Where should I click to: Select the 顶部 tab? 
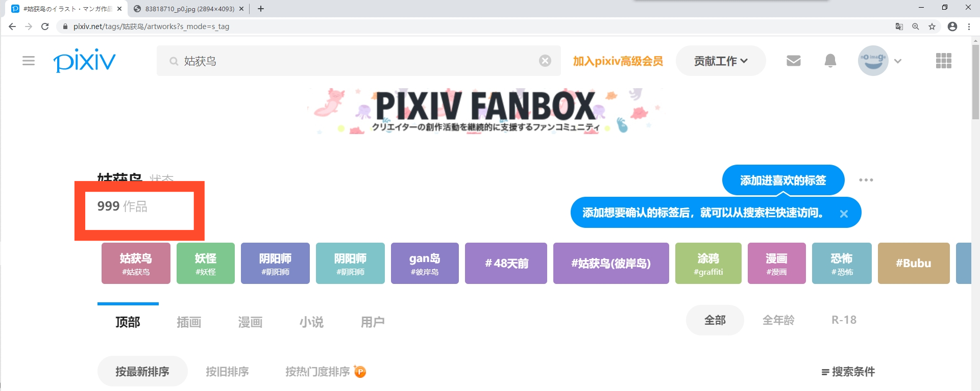click(128, 322)
